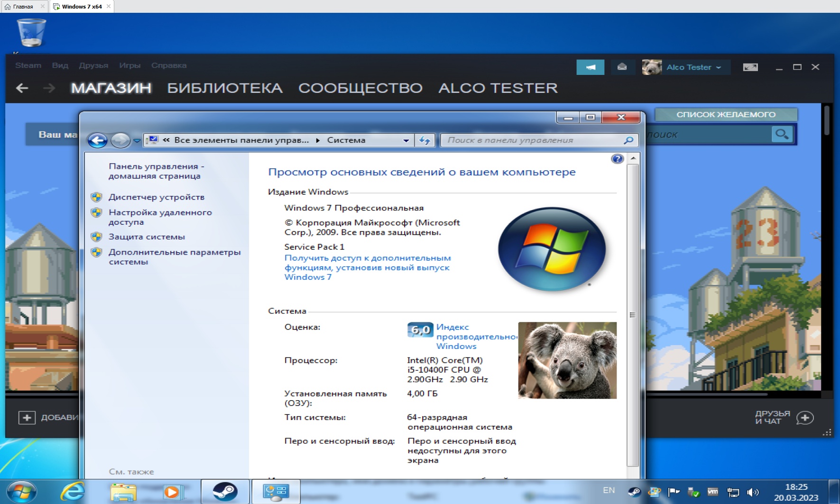The height and width of the screenshot is (504, 840).
Task: Open recent pages dropdown arrow
Action: 137,141
